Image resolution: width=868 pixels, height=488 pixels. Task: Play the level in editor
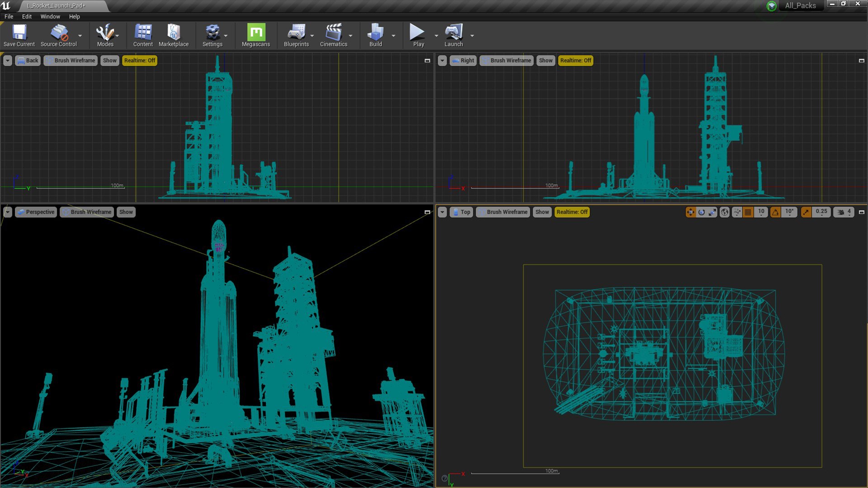(418, 35)
